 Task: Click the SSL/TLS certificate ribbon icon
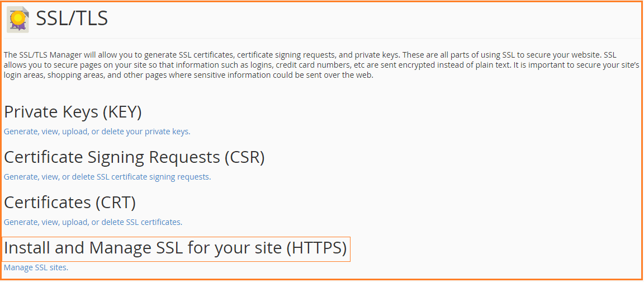point(18,20)
